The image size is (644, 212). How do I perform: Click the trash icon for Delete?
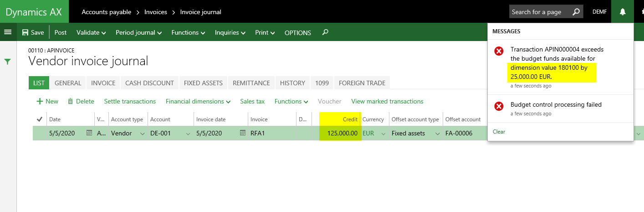pyautogui.click(x=71, y=102)
